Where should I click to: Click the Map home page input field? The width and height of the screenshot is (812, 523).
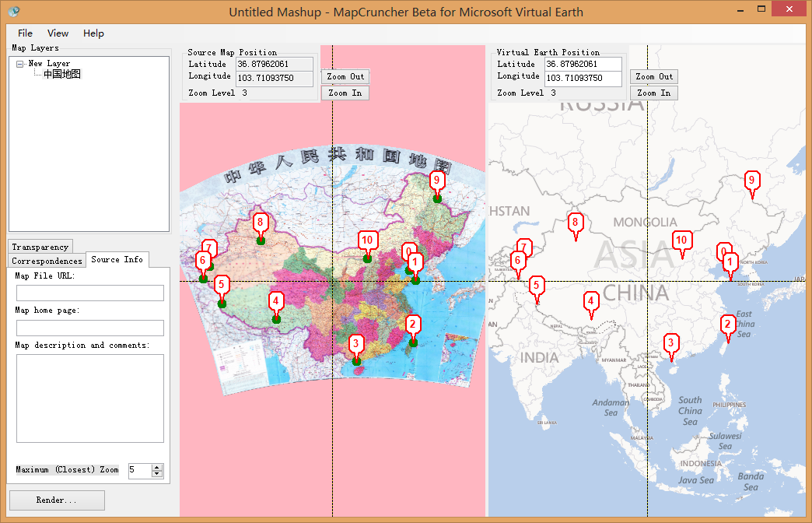coord(90,328)
